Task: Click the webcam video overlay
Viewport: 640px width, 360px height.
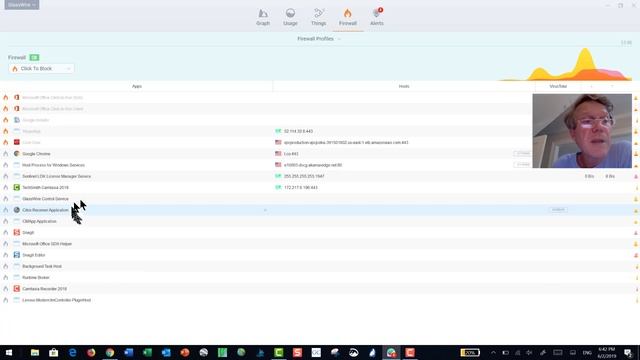Action: (582, 131)
